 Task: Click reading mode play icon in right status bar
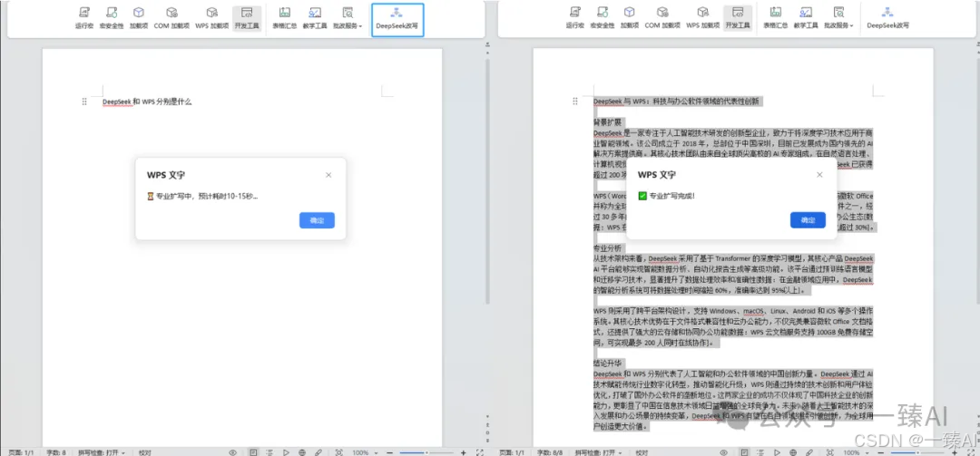click(x=777, y=451)
